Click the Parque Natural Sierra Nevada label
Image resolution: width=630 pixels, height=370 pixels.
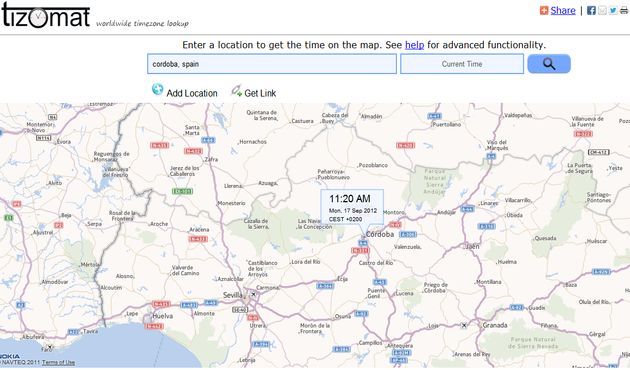[x=534, y=343]
